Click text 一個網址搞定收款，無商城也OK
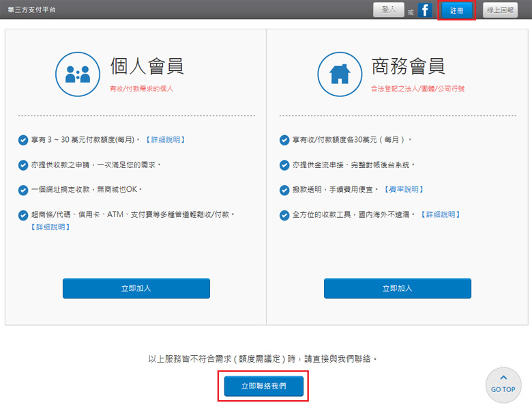Image resolution: width=532 pixels, height=409 pixels. tap(86, 189)
